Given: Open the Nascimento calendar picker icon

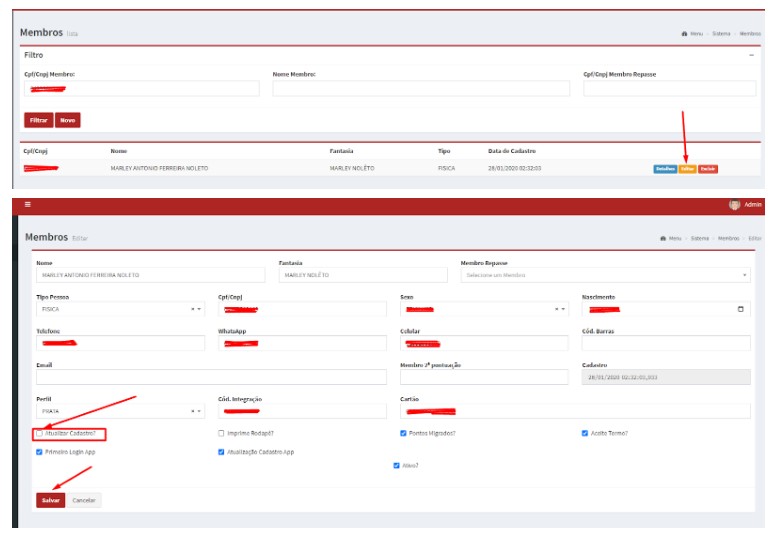Looking at the screenshot, I should tap(741, 309).
